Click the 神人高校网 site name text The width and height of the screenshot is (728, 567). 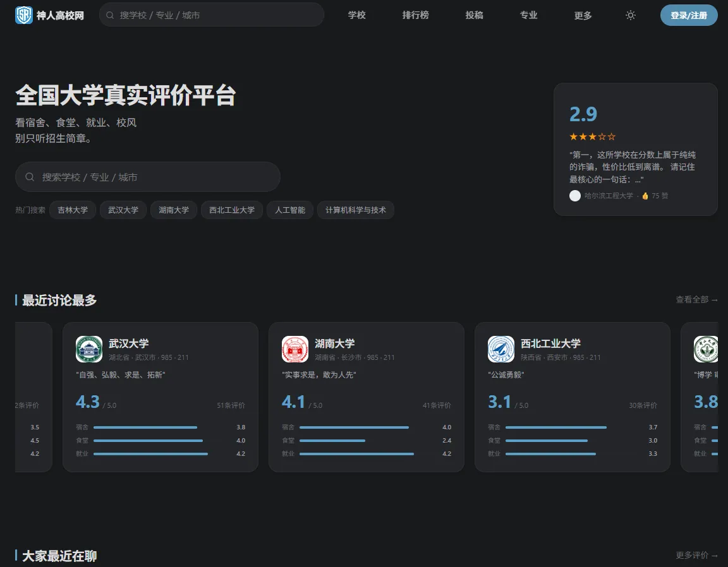[x=61, y=15]
